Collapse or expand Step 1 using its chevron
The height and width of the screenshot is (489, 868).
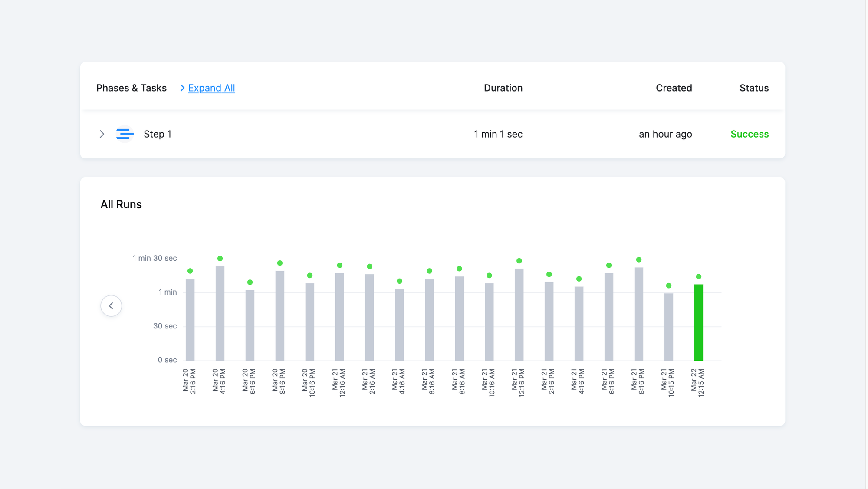click(x=102, y=134)
